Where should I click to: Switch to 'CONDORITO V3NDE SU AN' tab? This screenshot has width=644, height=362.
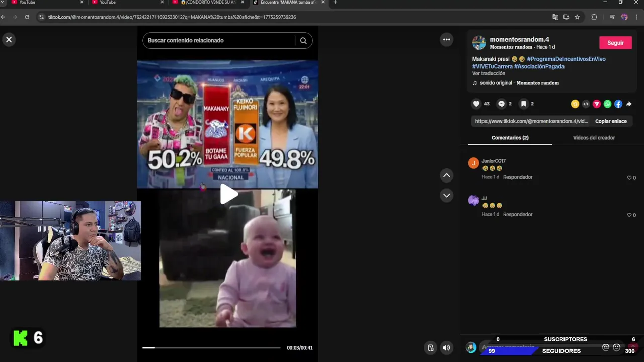pos(208,3)
